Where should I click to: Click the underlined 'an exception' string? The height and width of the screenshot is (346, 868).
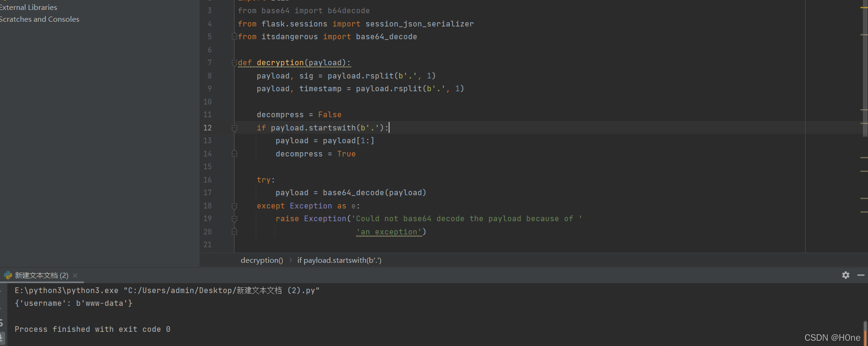click(x=389, y=232)
